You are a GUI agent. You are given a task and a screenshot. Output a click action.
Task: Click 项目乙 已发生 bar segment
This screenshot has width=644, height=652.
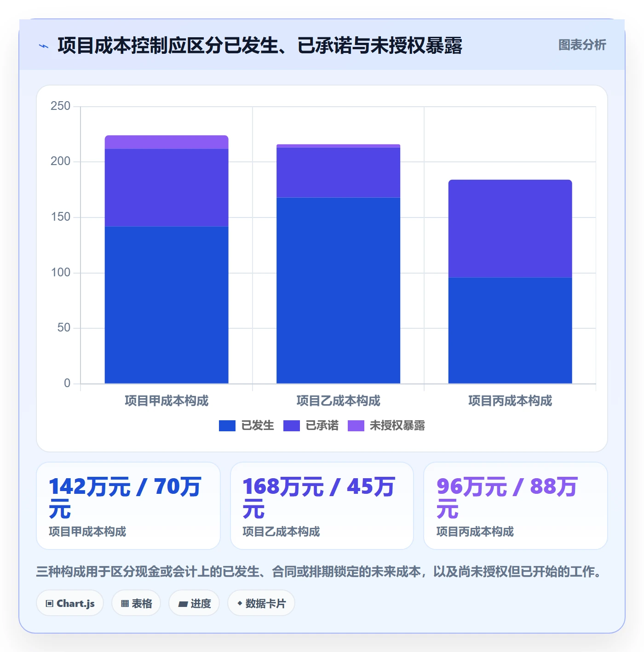click(x=338, y=291)
